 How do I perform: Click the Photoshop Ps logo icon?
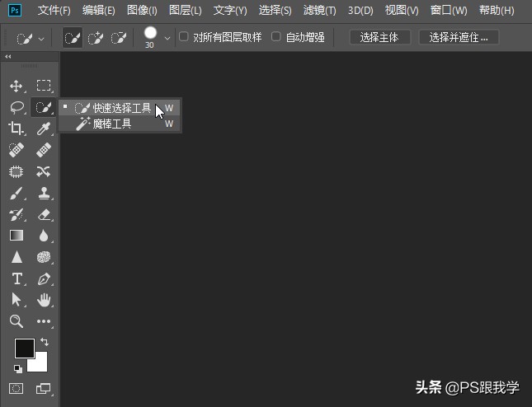(x=15, y=10)
